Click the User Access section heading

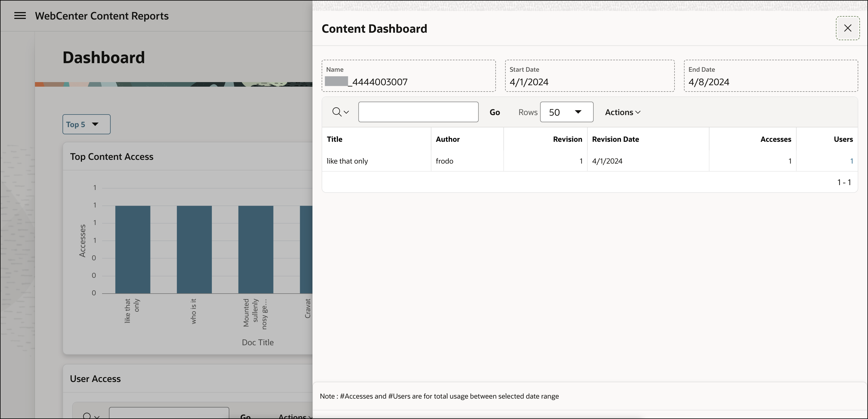click(95, 379)
